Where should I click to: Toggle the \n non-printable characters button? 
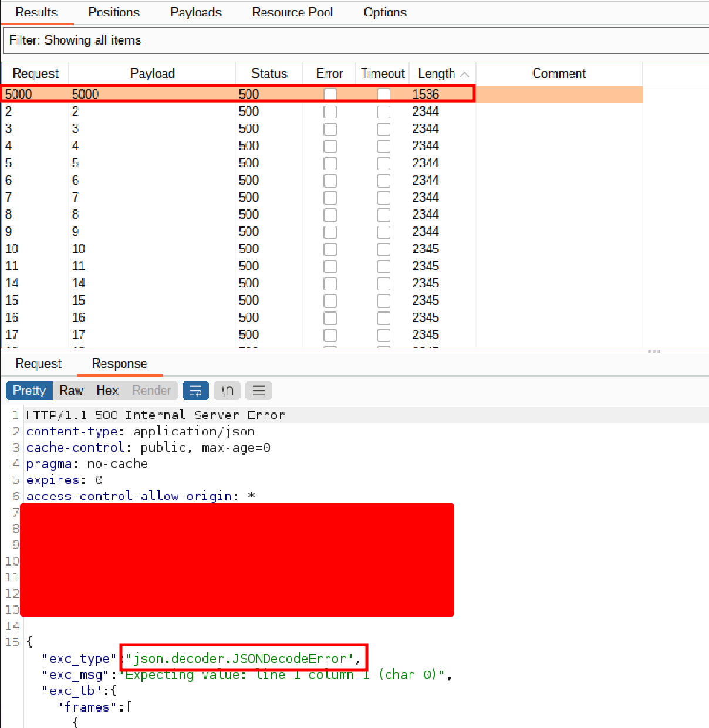227,391
